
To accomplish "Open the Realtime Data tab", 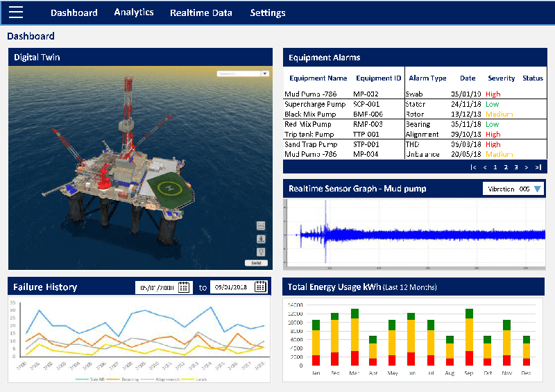I will [x=201, y=12].
